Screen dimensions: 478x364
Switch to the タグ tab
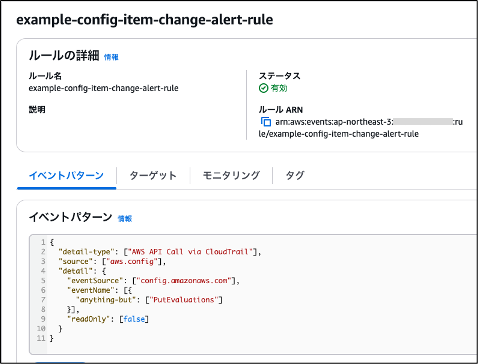point(295,175)
